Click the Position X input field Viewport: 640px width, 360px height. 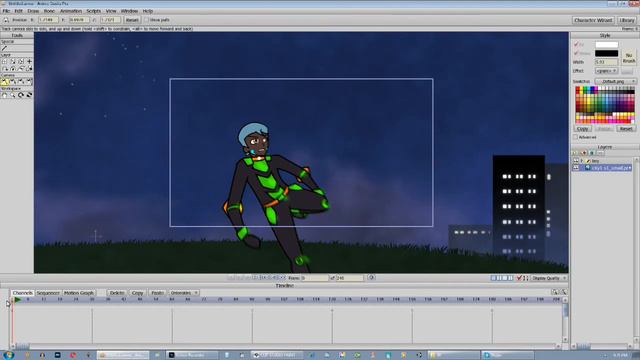coord(48,20)
